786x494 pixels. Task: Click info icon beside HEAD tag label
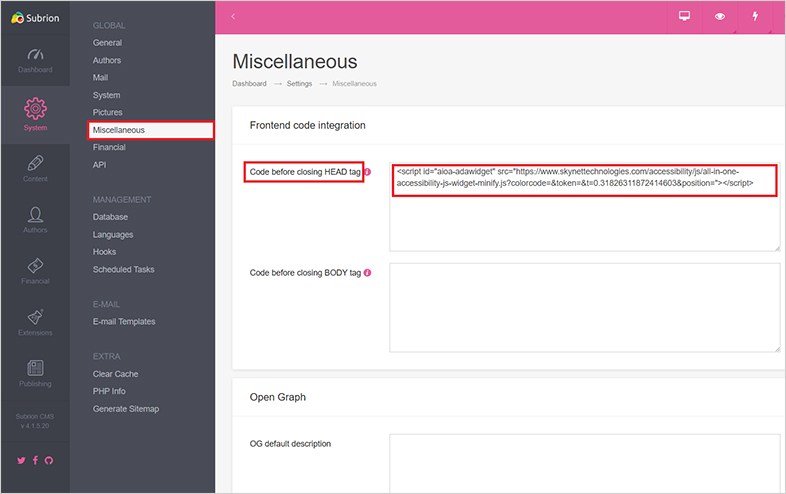(x=367, y=172)
